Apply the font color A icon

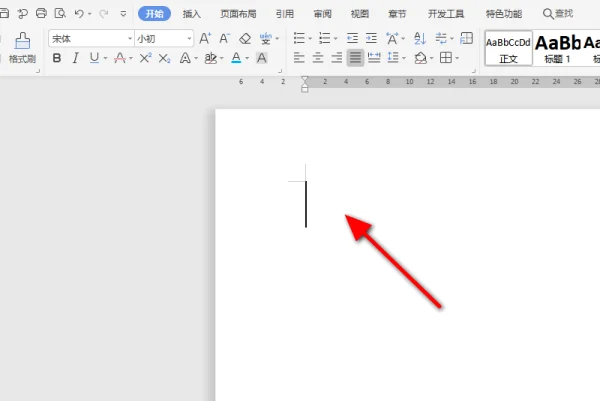pos(236,58)
